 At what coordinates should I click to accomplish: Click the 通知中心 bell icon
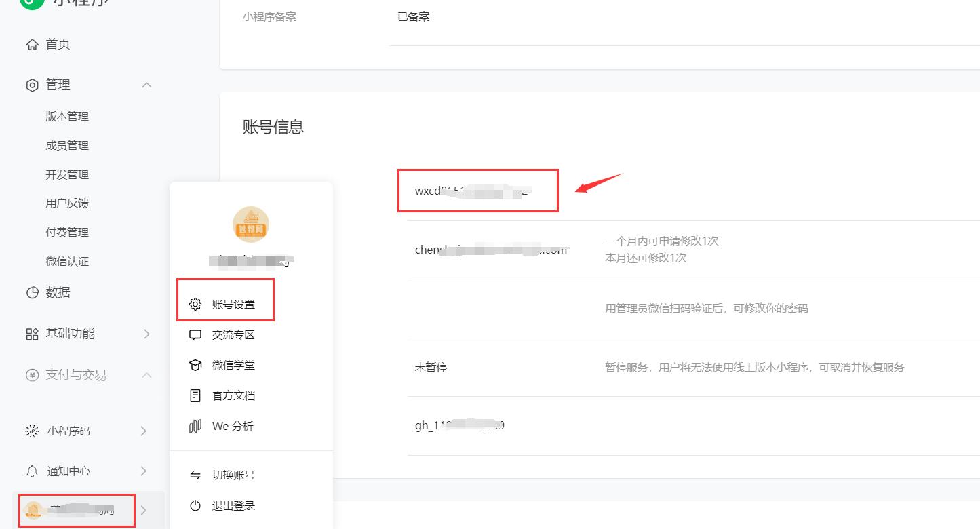[32, 471]
